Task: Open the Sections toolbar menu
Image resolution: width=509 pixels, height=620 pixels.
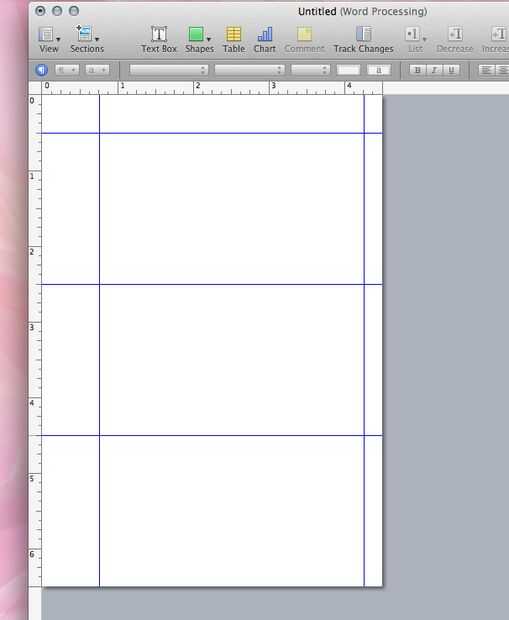Action: 87,39
